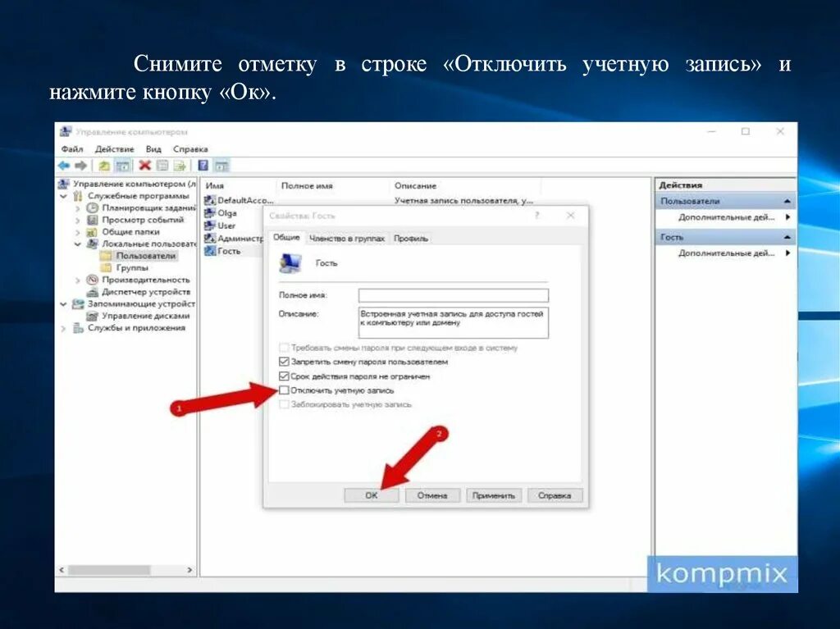The height and width of the screenshot is (629, 840).
Task: Click into the Полное имя field
Action: coord(453,295)
